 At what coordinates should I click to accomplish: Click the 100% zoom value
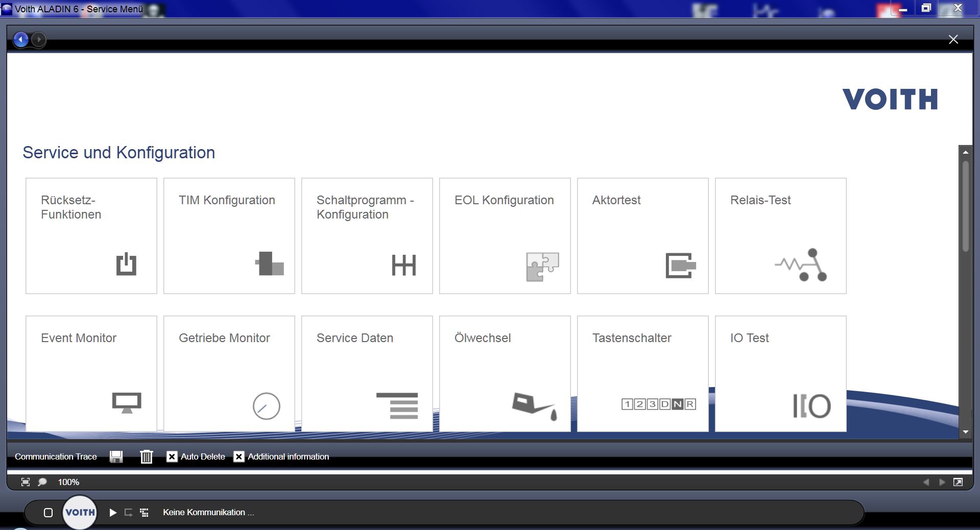pyautogui.click(x=68, y=482)
